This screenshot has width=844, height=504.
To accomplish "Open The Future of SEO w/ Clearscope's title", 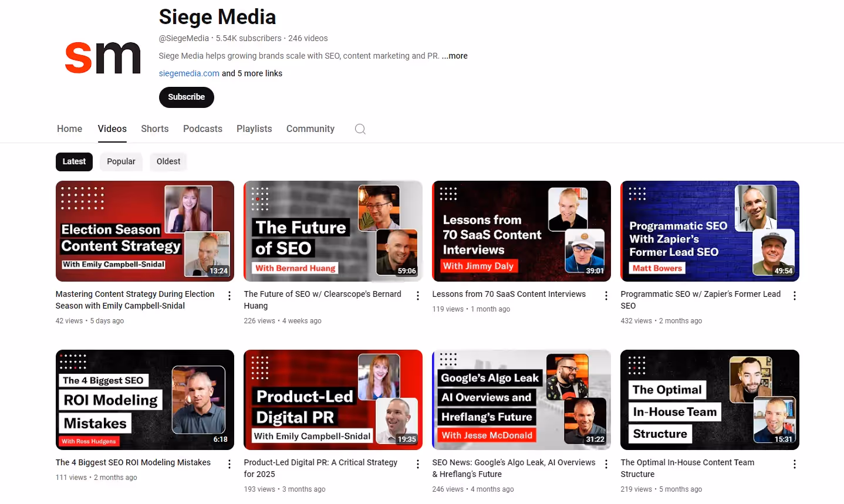I will tap(322, 300).
